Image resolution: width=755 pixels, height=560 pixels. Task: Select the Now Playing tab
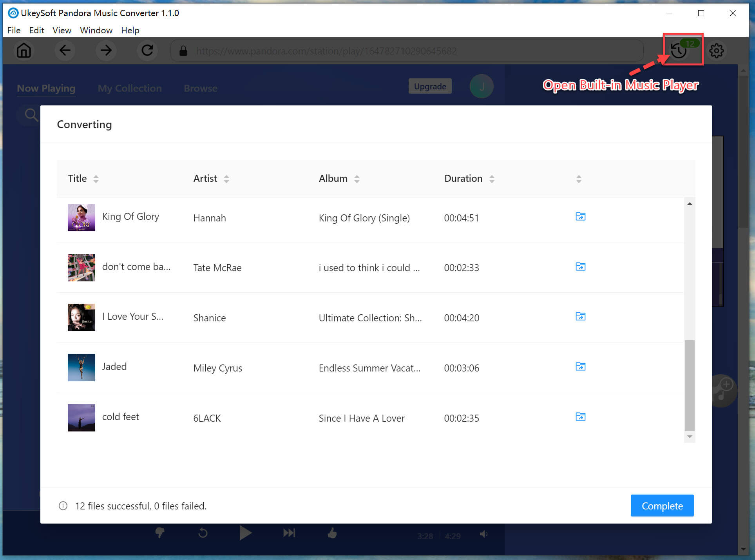(47, 88)
